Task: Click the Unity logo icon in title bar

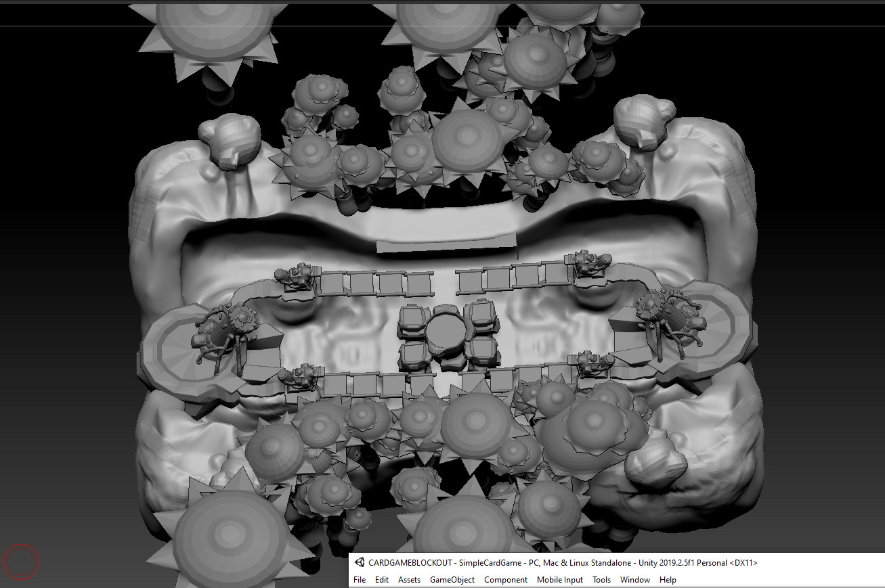Action: point(359,562)
